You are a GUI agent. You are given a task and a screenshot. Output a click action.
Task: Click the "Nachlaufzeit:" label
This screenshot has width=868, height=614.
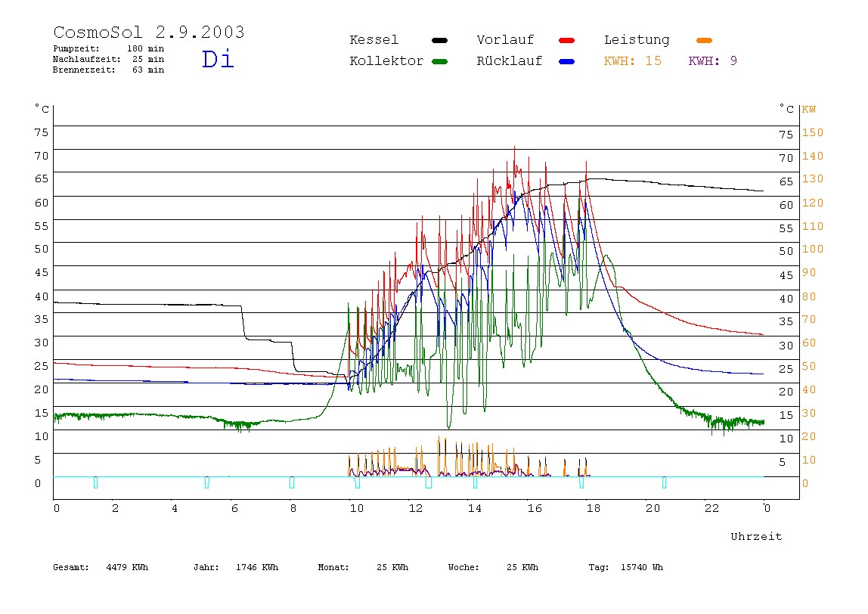pos(87,59)
